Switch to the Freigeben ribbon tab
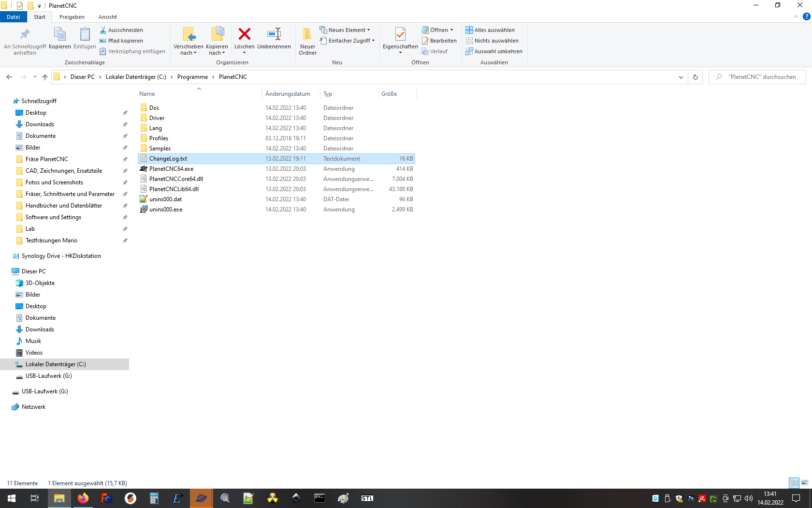 click(x=72, y=17)
